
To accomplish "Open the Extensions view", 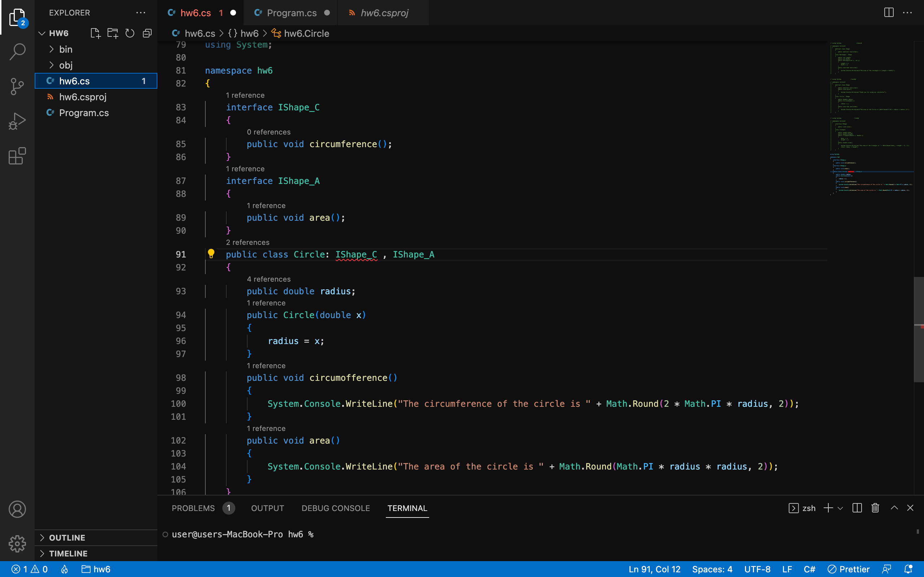I will (17, 156).
